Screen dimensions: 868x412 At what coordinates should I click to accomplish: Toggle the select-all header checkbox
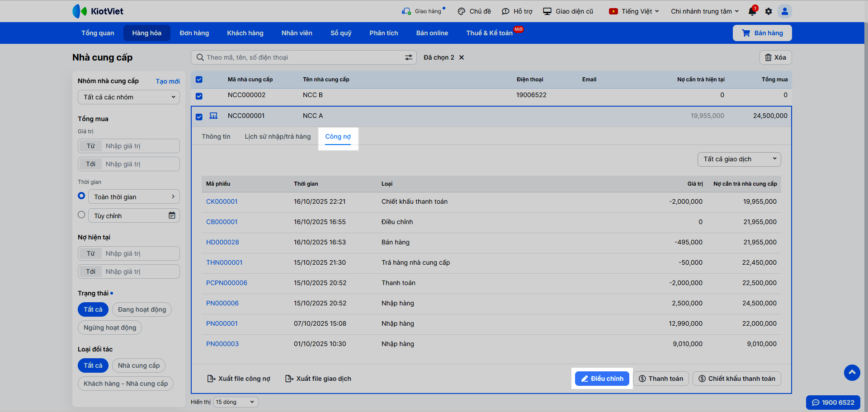click(x=199, y=80)
